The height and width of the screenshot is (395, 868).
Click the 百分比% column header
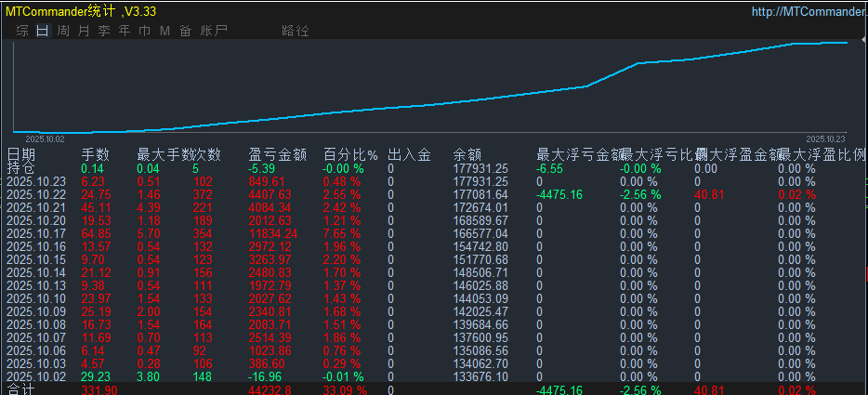(x=350, y=154)
